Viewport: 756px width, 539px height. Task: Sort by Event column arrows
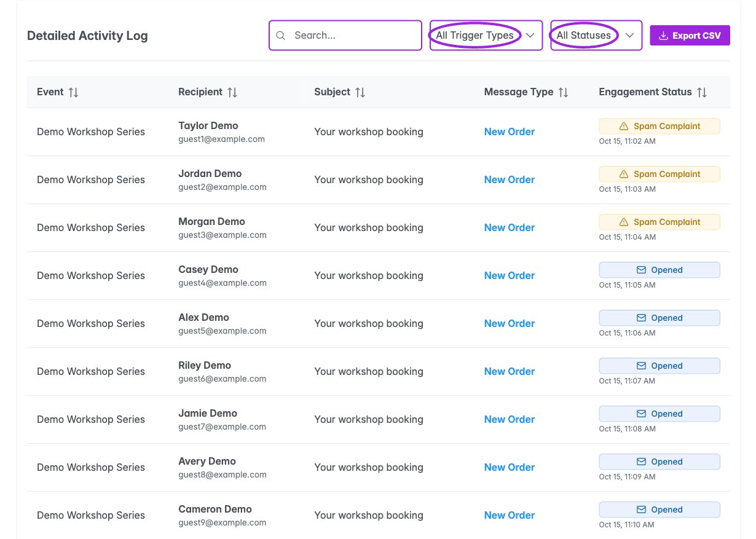[x=73, y=92]
